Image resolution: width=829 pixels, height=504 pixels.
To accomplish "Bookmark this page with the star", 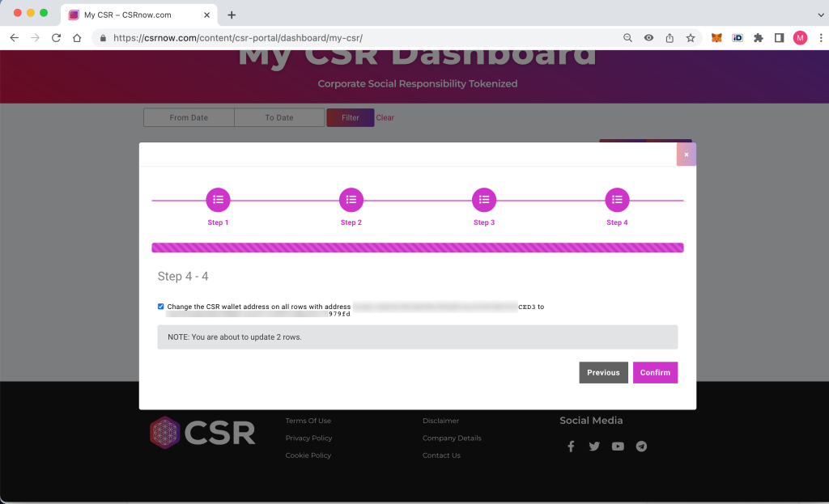I will 691,38.
